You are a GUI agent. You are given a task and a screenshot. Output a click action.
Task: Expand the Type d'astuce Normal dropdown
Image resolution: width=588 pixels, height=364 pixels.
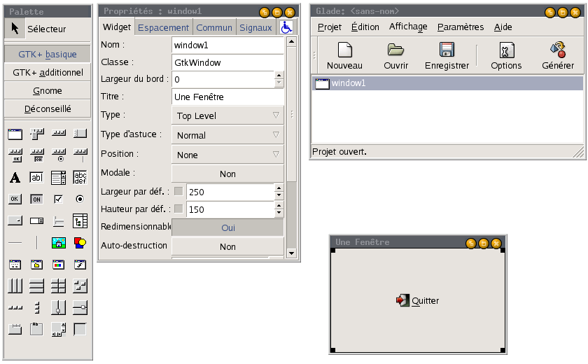(x=227, y=135)
